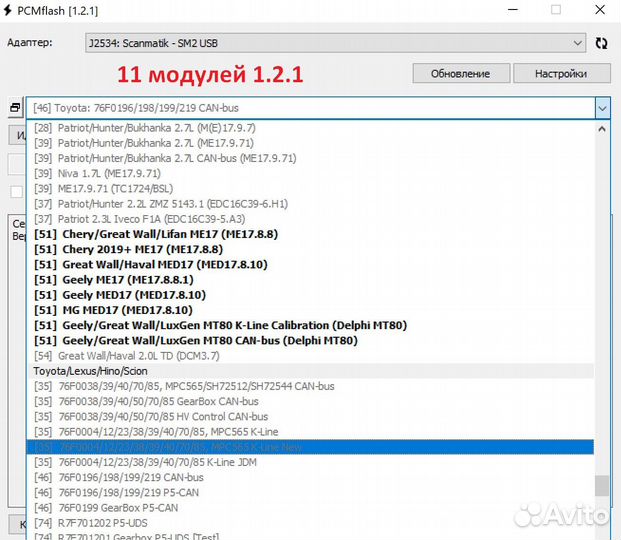Select MG MED17 (MED17.8.10)
This screenshot has height=540, width=621.
310,310
